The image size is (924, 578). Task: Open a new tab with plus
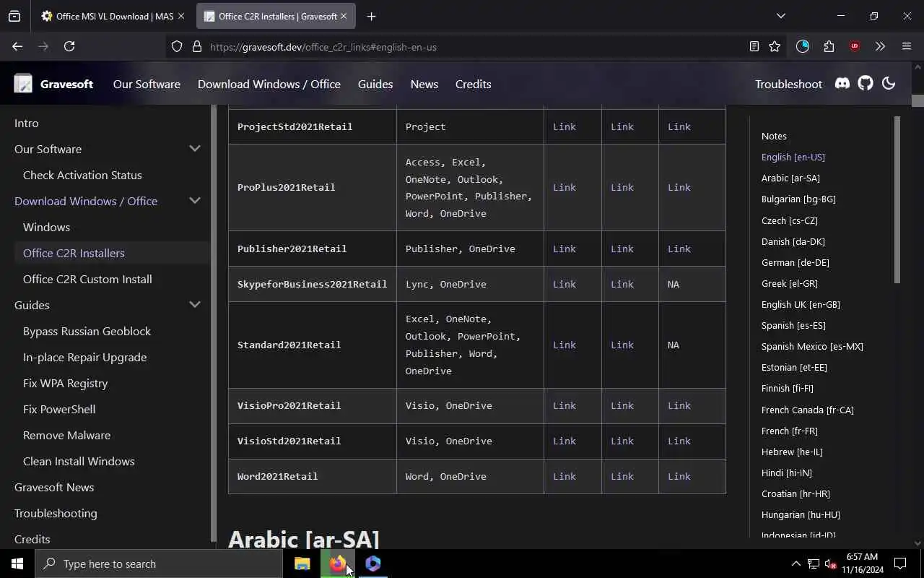pos(371,16)
